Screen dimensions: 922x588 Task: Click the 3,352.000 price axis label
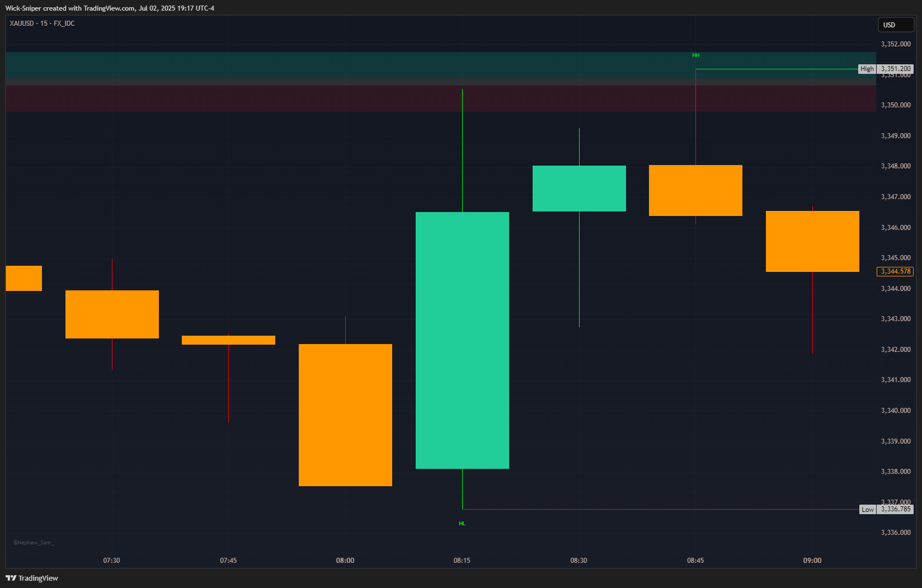click(896, 44)
